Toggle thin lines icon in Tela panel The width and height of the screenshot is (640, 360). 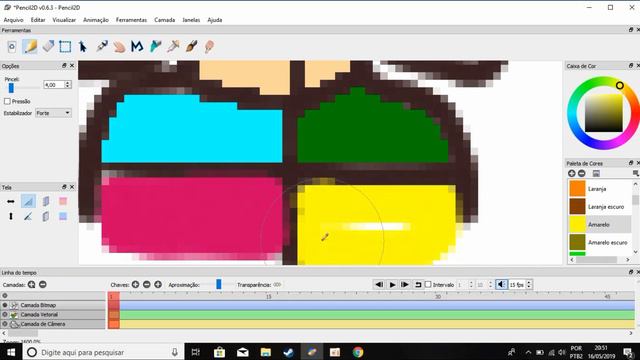pos(28,201)
